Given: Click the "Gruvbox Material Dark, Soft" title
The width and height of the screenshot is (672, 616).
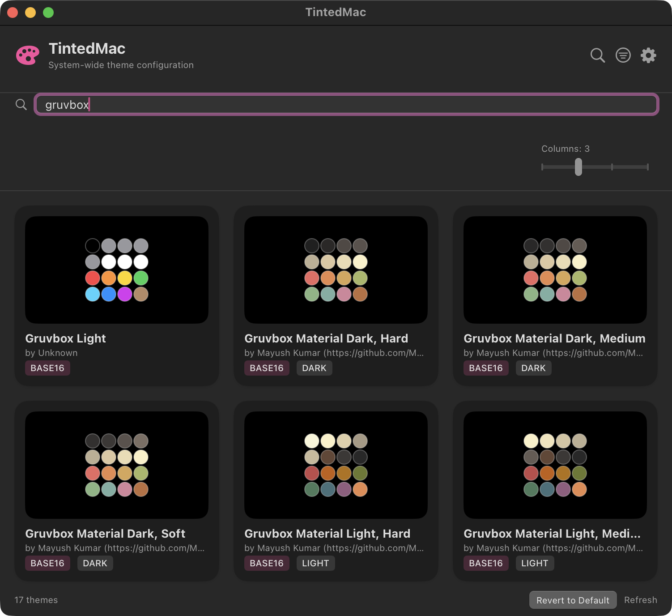Looking at the screenshot, I should (105, 534).
